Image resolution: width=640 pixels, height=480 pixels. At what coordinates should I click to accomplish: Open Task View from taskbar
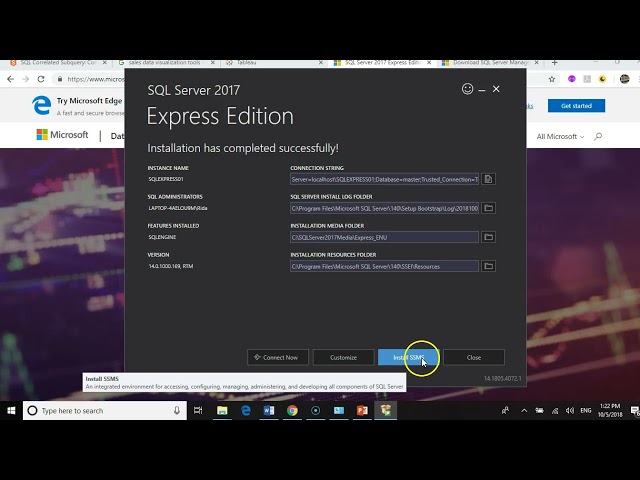[198, 411]
